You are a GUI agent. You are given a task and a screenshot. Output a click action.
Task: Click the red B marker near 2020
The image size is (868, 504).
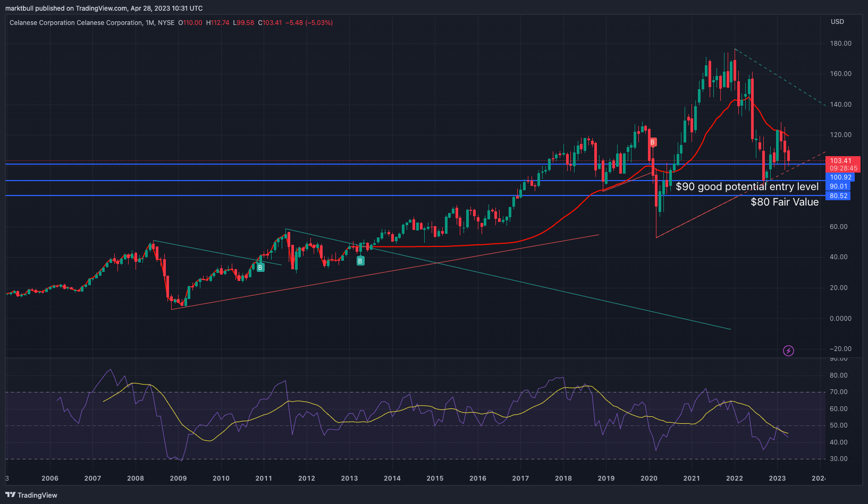tap(652, 142)
